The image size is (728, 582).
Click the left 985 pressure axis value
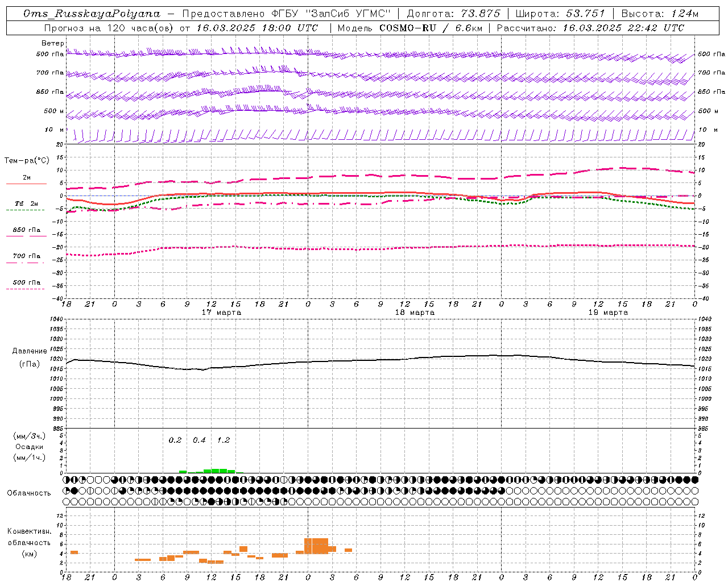(x=58, y=428)
